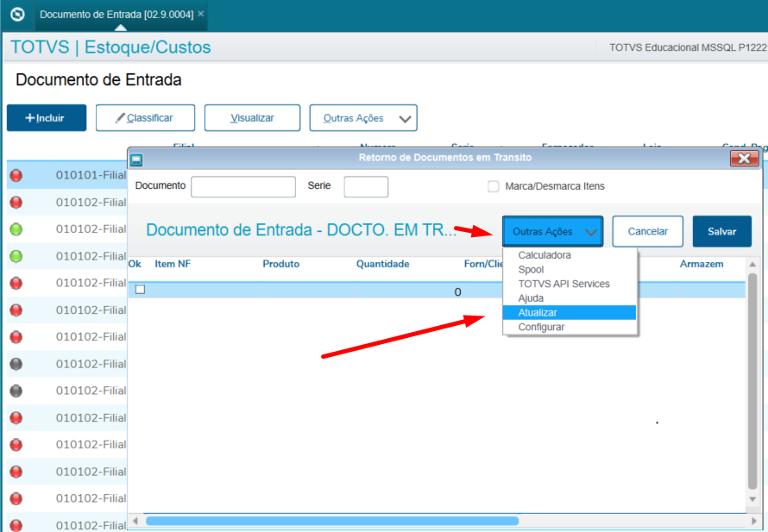This screenshot has width=768, height=532.
Task: Click the vertical scrollbar down arrow in the grid
Action: tap(752, 499)
